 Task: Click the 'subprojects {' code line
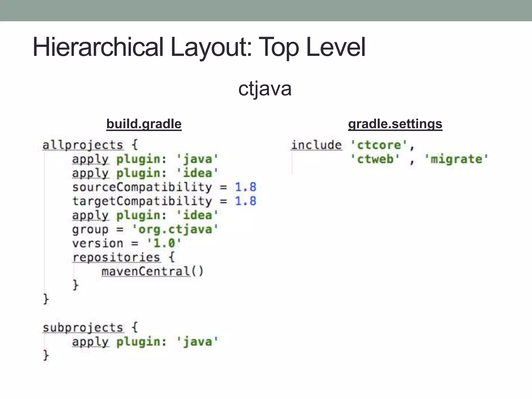pyautogui.click(x=90, y=327)
